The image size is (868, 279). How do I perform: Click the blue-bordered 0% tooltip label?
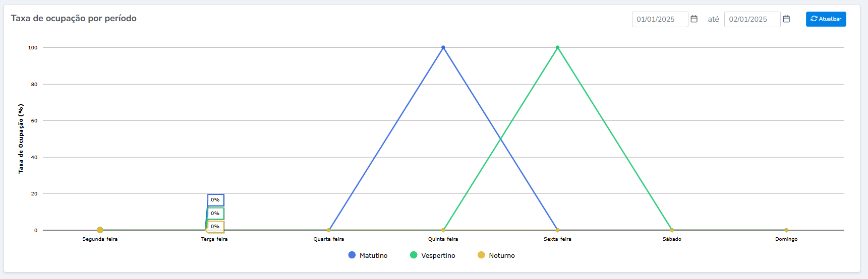point(215,200)
